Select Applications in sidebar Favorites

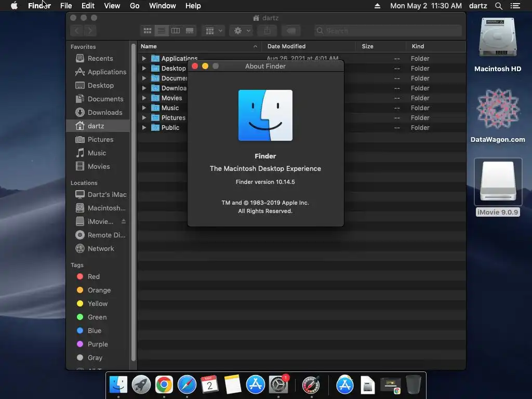[x=98, y=72]
